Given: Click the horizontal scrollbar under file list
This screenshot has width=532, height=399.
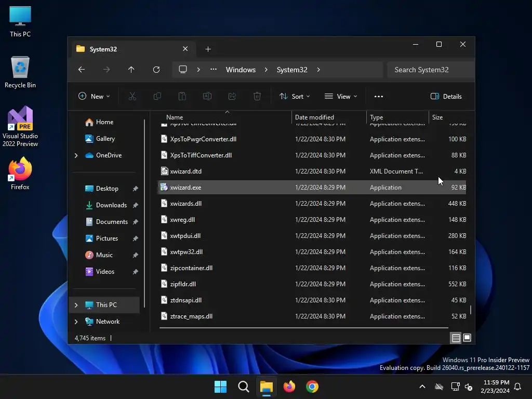Looking at the screenshot, I should pyautogui.click(x=303, y=328).
